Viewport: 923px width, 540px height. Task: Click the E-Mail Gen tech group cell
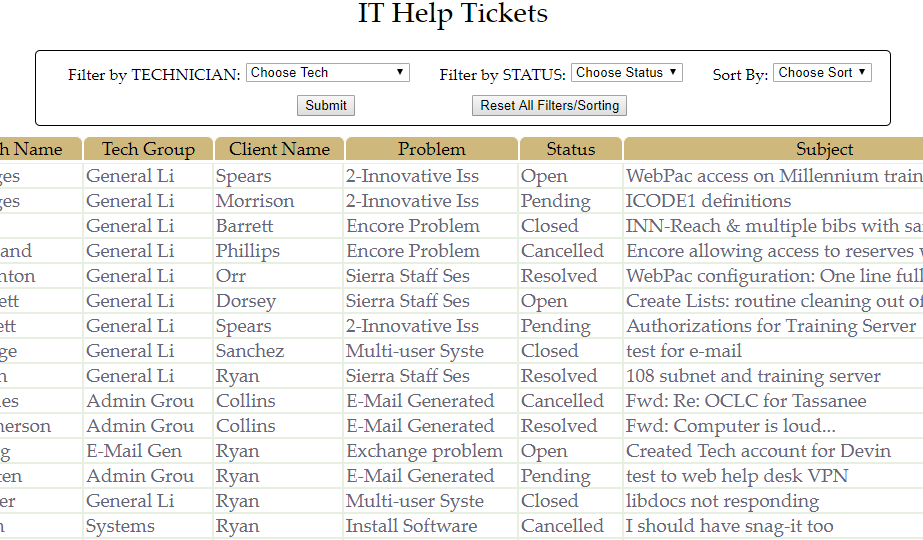(x=134, y=451)
